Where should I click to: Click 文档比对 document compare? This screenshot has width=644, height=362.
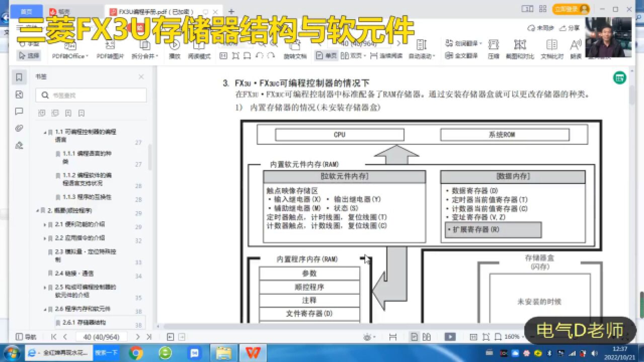point(552,49)
